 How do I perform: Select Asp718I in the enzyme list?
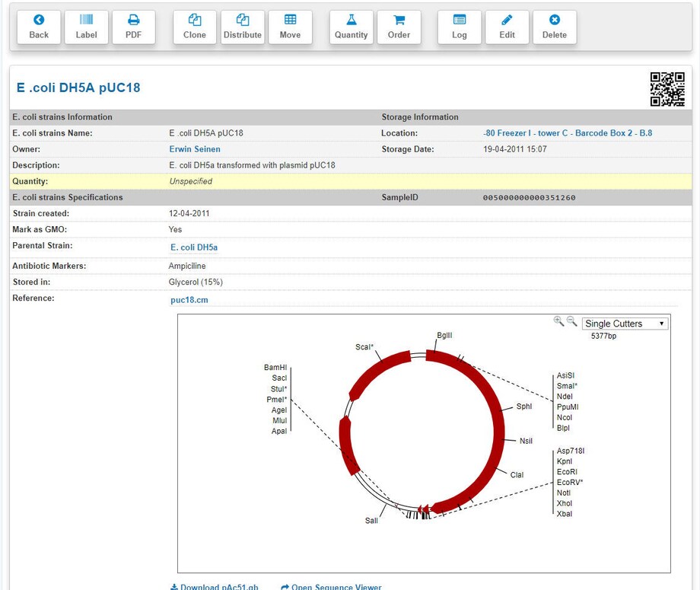tap(571, 451)
